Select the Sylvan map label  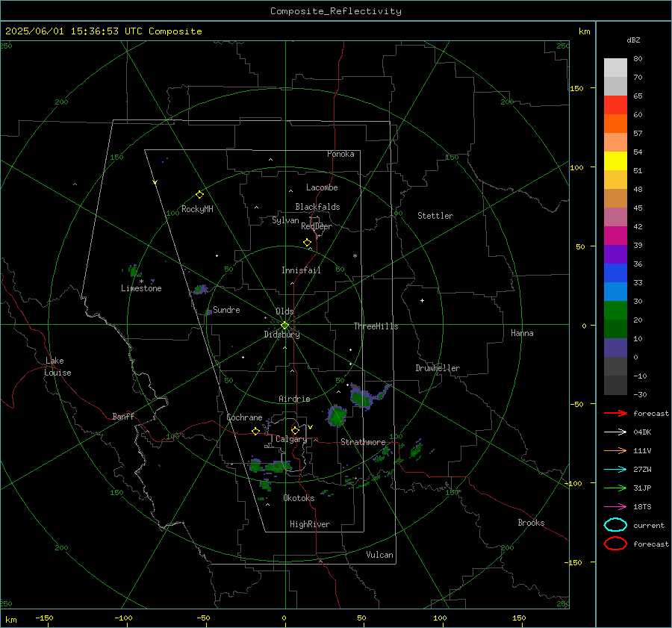[285, 220]
